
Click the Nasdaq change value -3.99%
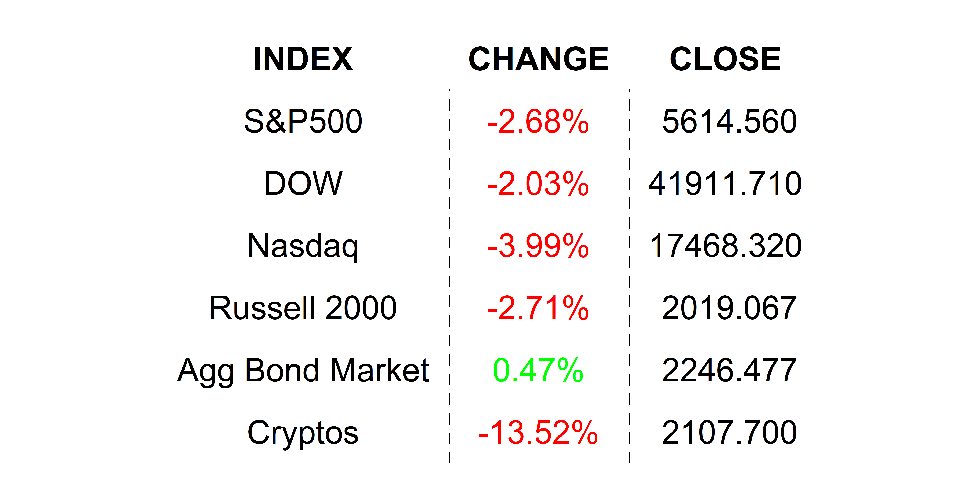[538, 246]
